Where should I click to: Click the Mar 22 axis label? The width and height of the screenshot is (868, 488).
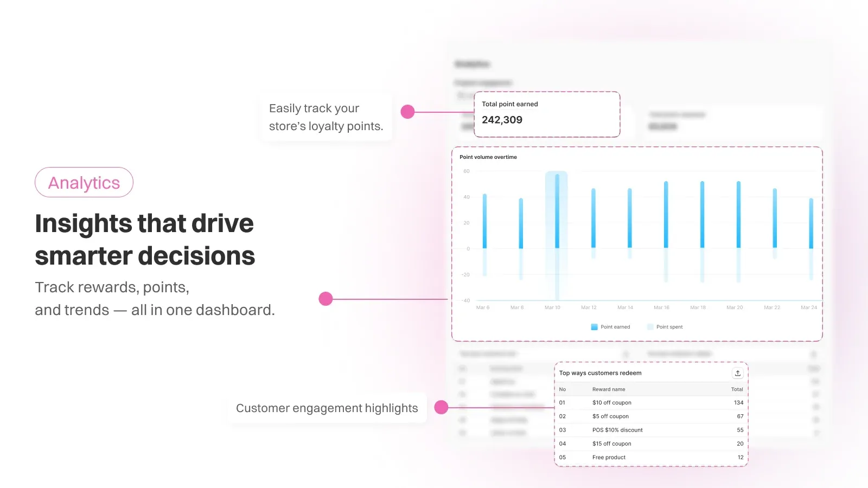[x=772, y=307]
